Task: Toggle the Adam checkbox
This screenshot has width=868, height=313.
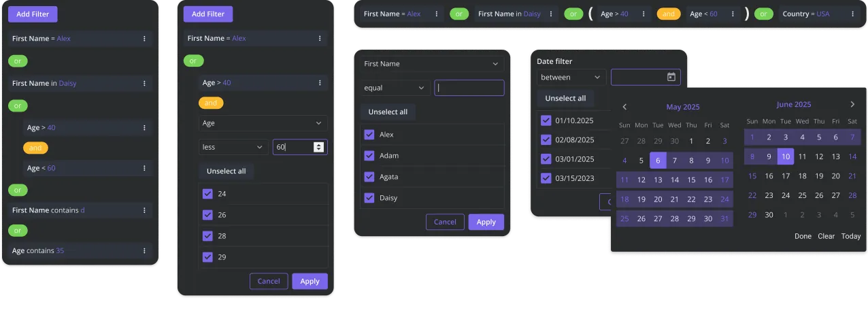Action: point(369,156)
